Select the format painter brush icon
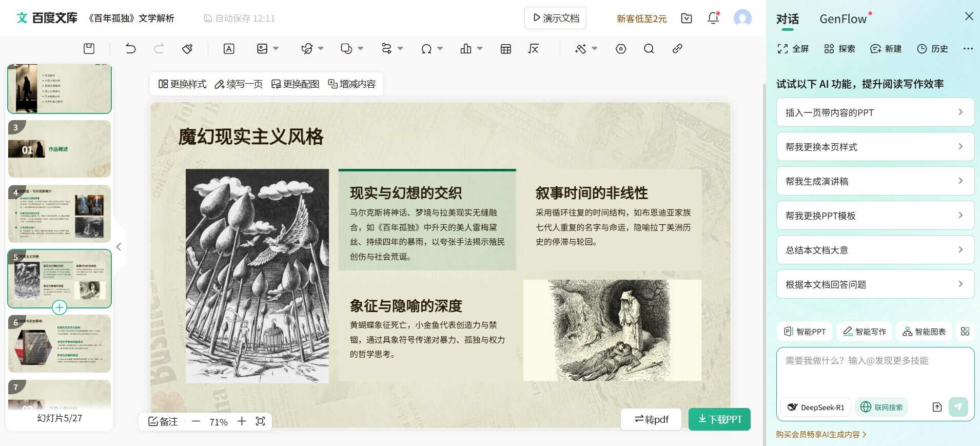The width and height of the screenshot is (980, 446). (x=187, y=49)
